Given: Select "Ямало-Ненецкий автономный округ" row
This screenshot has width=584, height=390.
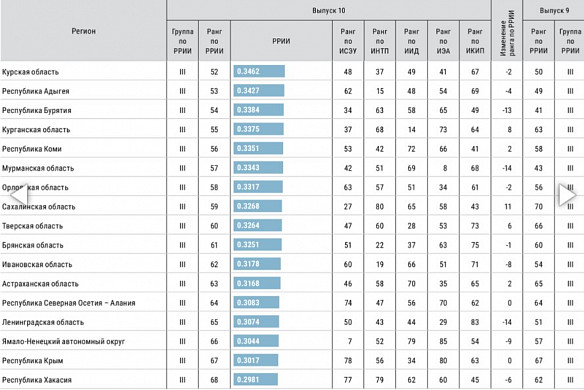Looking at the screenshot, I should click(292, 341).
